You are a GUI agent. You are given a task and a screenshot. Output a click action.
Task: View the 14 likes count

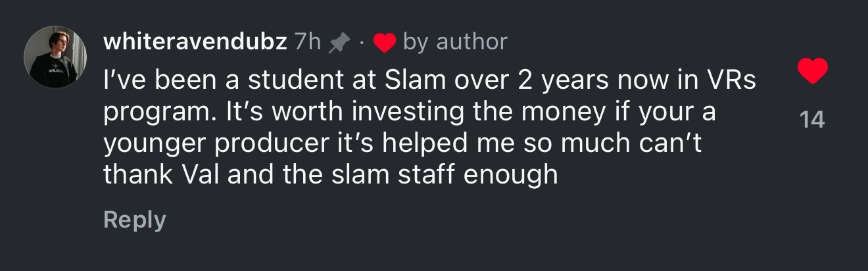point(813,120)
